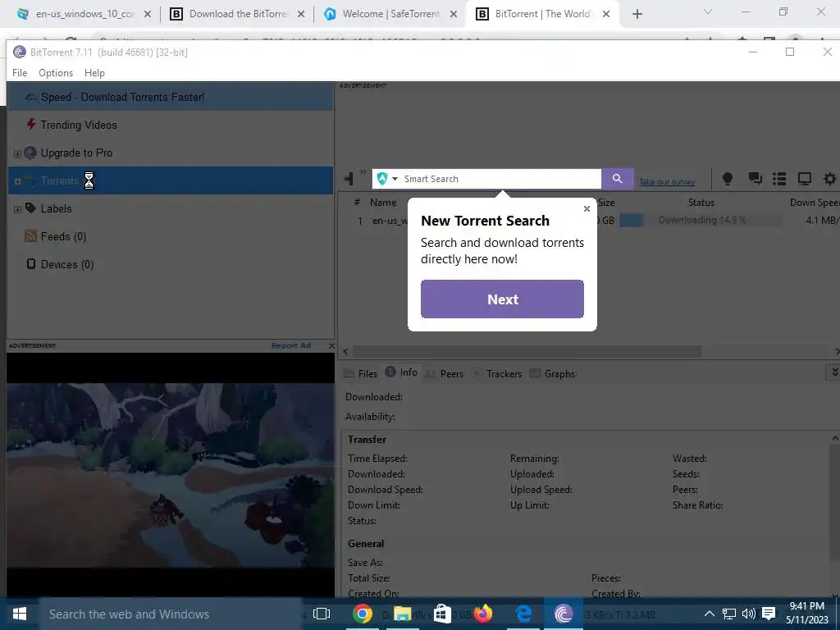Click the Report Ad link

click(291, 345)
